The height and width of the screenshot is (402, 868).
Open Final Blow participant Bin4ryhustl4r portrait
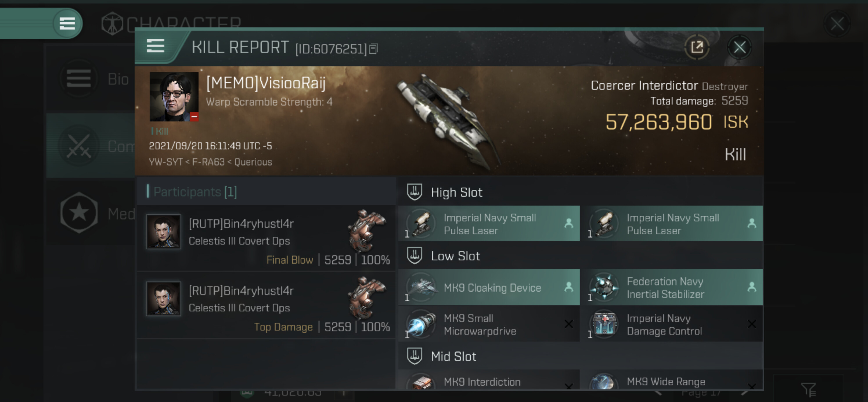(x=163, y=232)
